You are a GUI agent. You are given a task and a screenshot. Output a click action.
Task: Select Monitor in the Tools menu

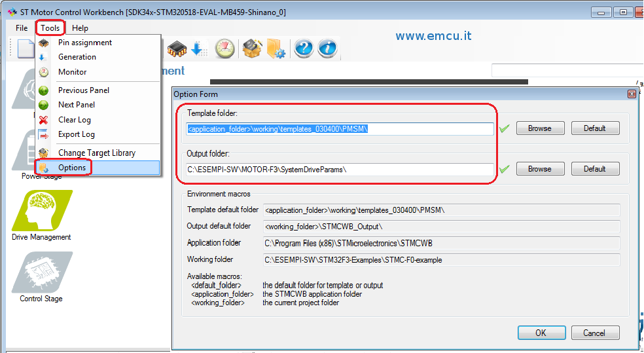click(x=98, y=72)
